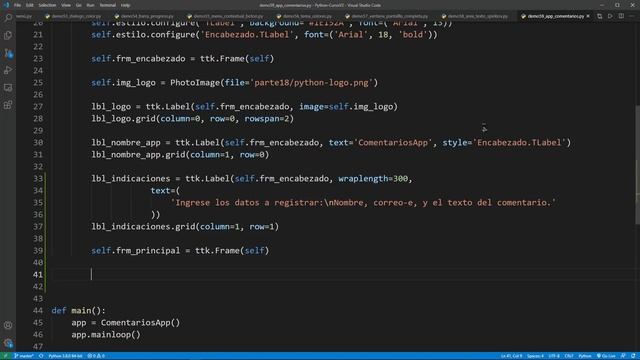
Task: Open Run and Debug view
Action: coord(8,70)
